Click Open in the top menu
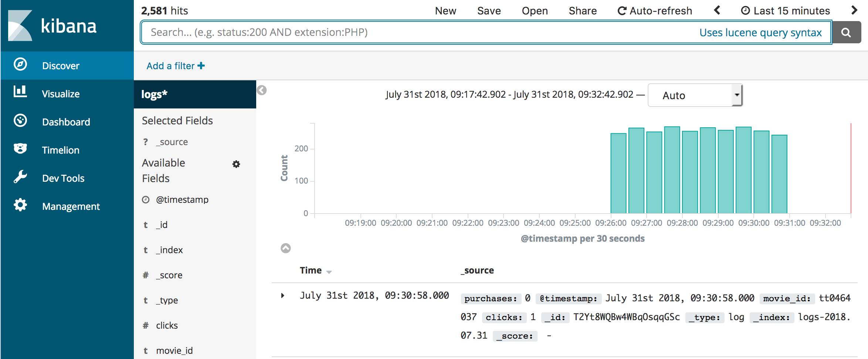 tap(535, 11)
